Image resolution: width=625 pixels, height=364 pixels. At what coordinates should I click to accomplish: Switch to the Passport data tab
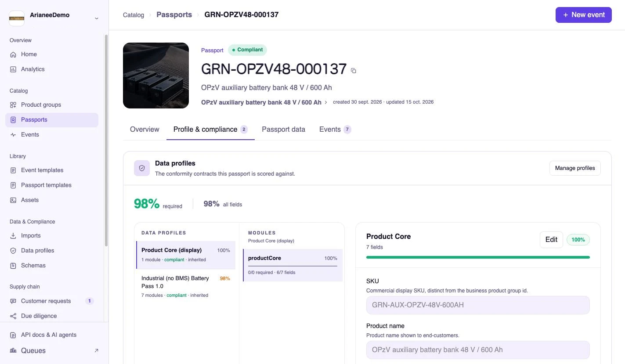[x=283, y=130]
